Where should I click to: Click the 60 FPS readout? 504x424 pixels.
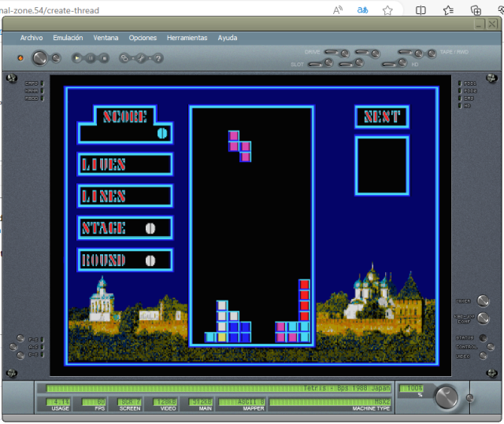pyautogui.click(x=94, y=402)
